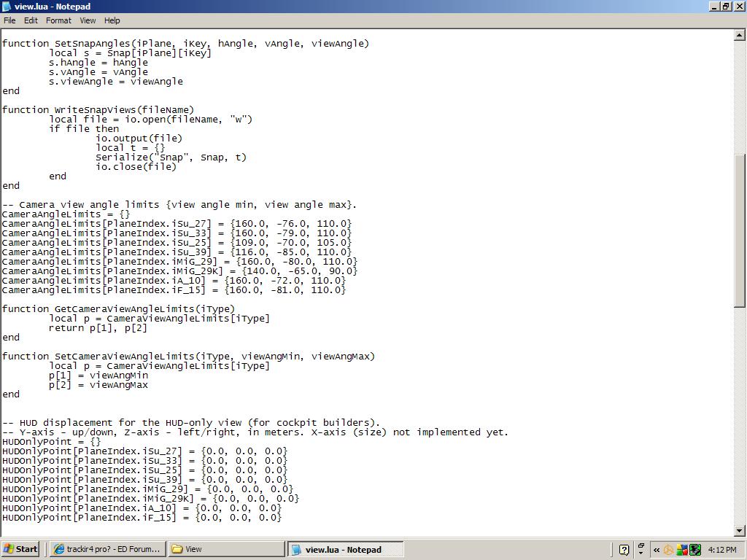
Task: Click the HUDOnlyPoint iMiG_29K line
Action: click(150, 499)
